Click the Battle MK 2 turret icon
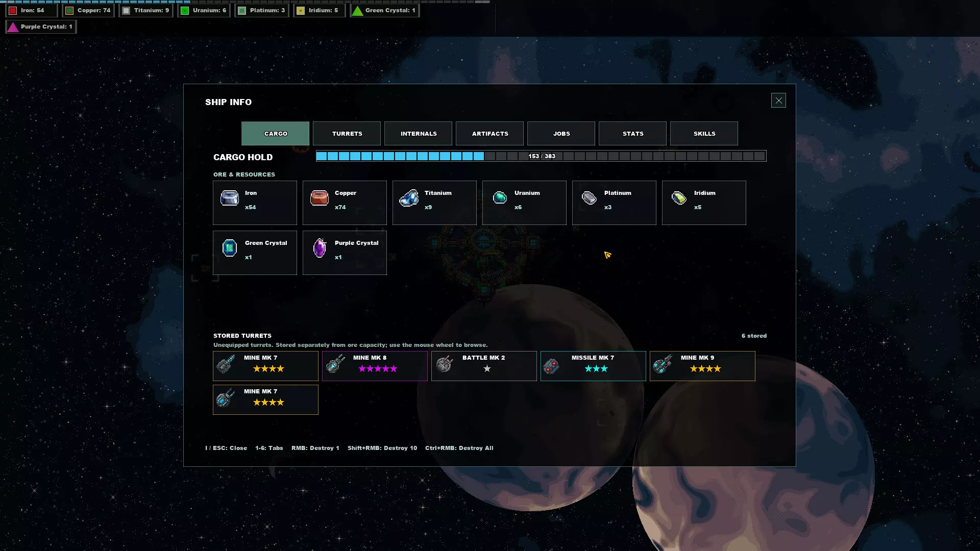This screenshot has height=551, width=980. pyautogui.click(x=445, y=364)
